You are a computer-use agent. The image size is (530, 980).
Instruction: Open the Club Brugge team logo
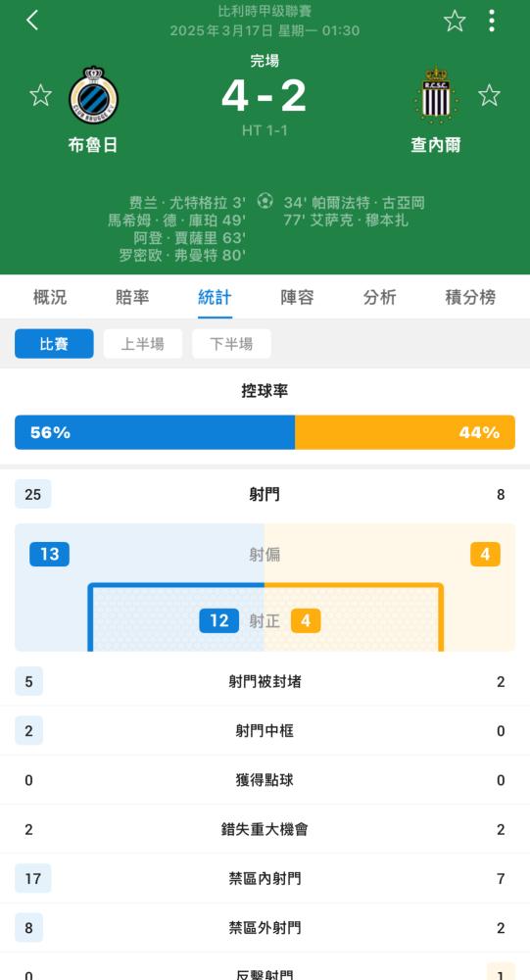click(93, 95)
